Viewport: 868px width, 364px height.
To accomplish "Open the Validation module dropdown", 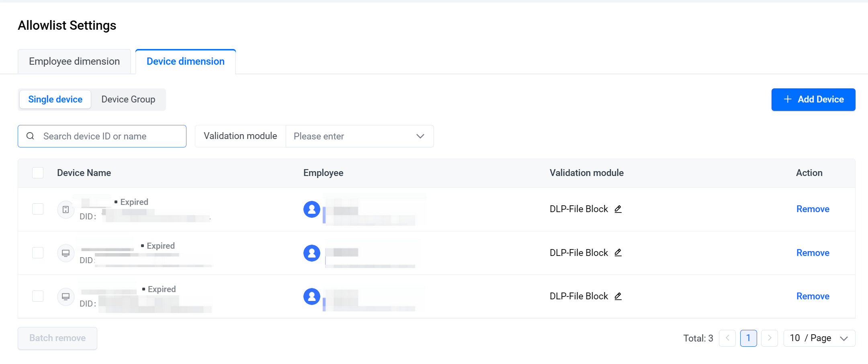I will (x=360, y=136).
